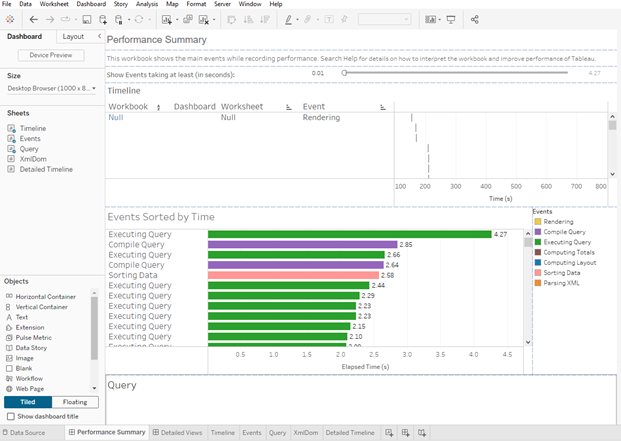Collapse the left Dashboard side pane
This screenshot has width=621, height=441.
click(x=99, y=36)
